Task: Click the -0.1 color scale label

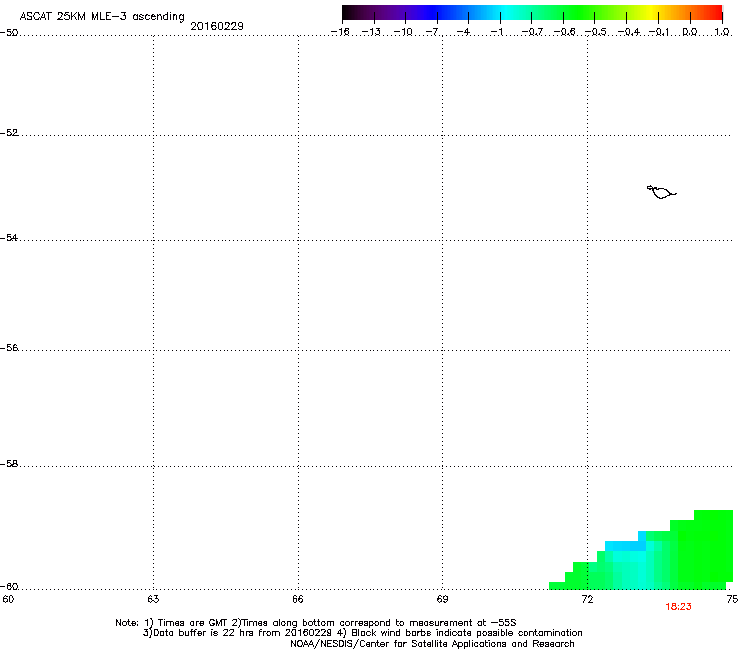Action: (659, 32)
